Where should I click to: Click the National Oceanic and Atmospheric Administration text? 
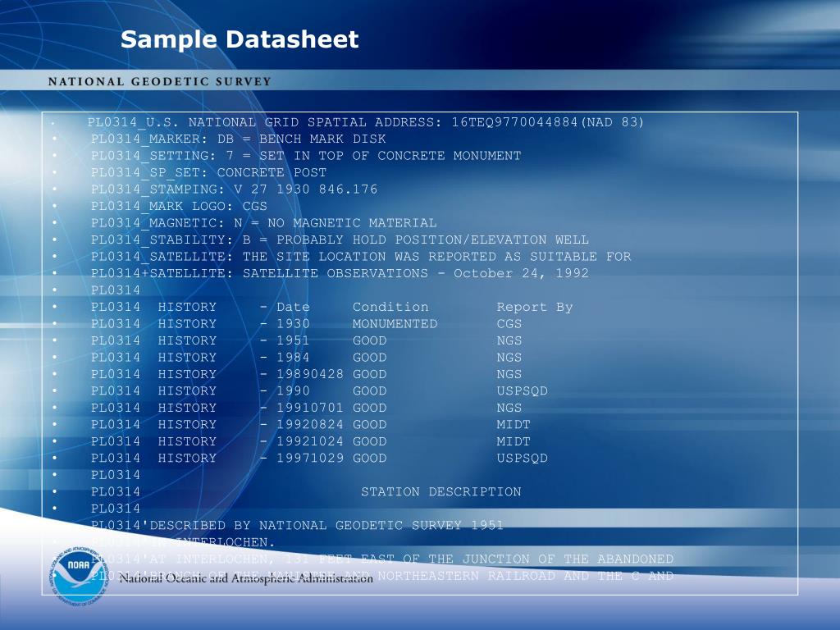[x=246, y=578]
